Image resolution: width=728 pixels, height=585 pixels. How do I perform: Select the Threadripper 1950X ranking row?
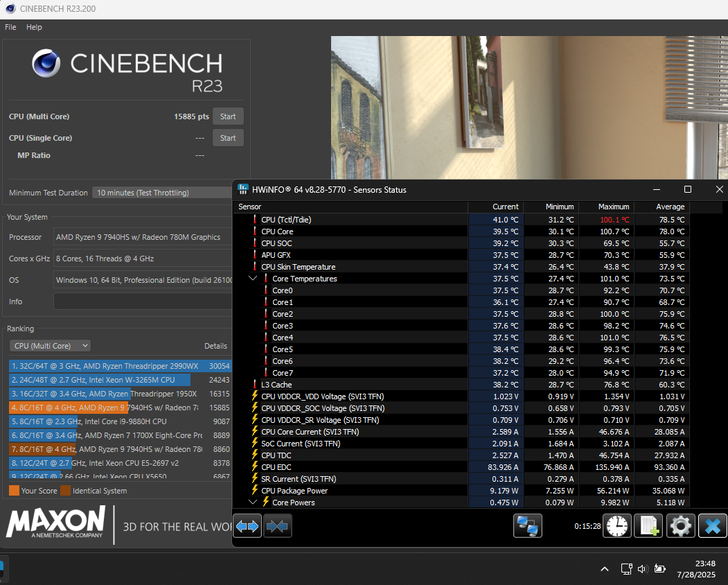pos(120,394)
